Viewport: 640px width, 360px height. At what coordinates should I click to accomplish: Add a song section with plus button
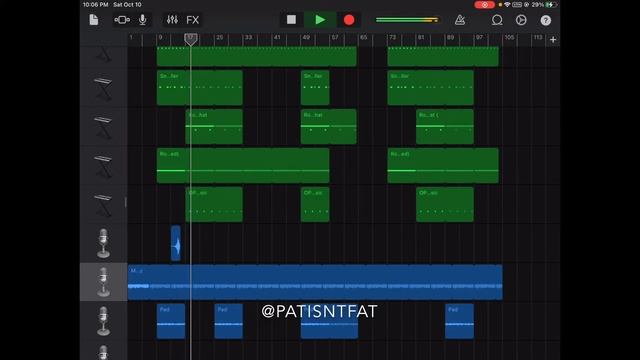(x=553, y=40)
